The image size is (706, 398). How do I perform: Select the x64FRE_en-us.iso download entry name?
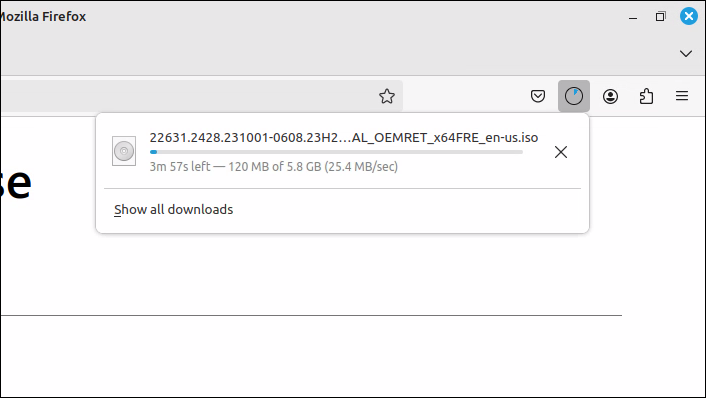click(344, 137)
